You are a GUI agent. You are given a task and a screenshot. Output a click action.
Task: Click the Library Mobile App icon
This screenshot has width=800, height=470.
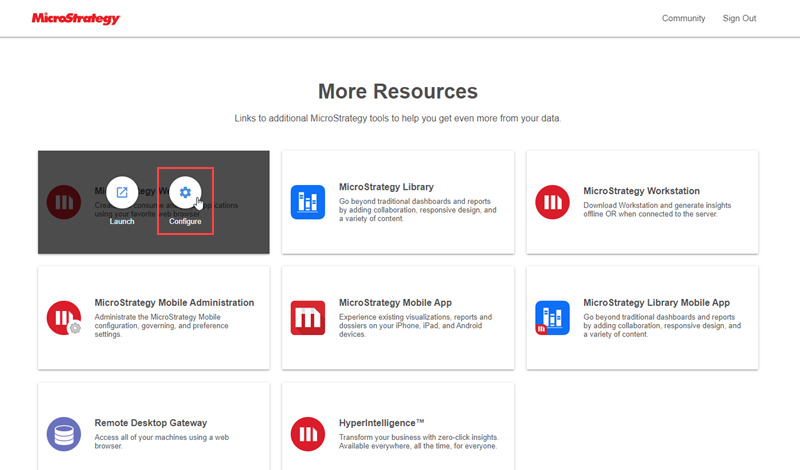[x=552, y=318]
